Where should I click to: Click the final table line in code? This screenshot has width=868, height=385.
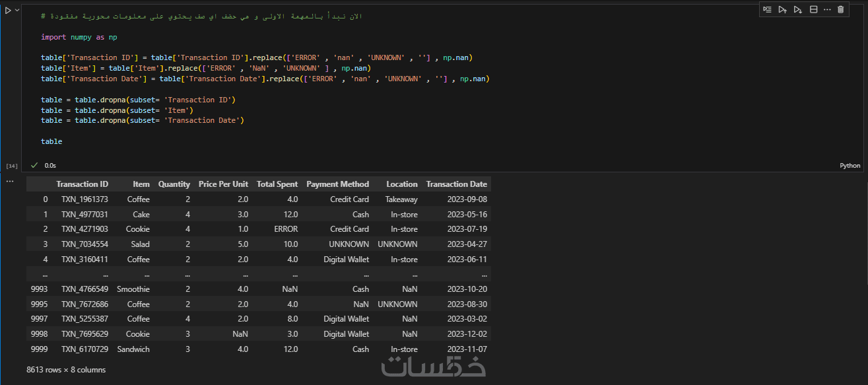[51, 141]
